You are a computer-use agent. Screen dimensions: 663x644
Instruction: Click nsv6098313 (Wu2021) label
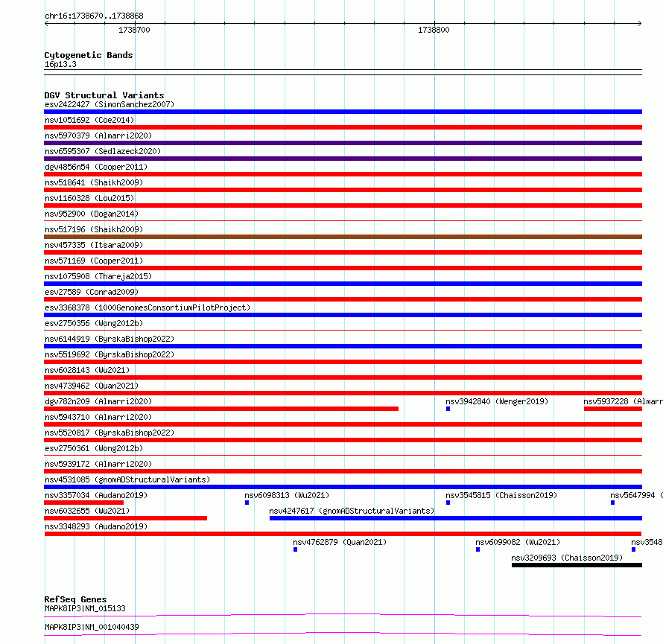(x=287, y=495)
